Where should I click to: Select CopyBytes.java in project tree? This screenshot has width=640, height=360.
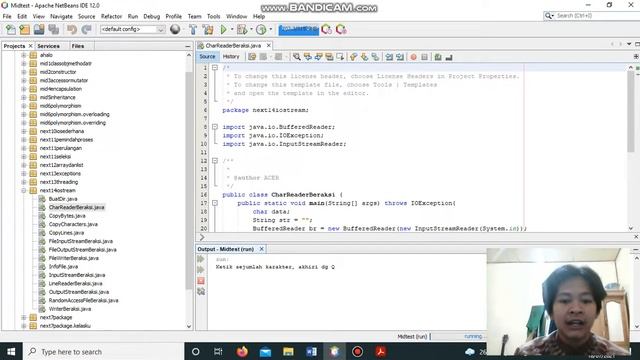(67, 216)
